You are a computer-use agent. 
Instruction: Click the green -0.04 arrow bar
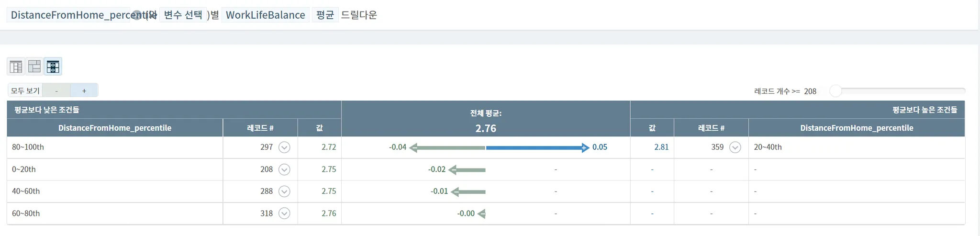click(x=448, y=148)
